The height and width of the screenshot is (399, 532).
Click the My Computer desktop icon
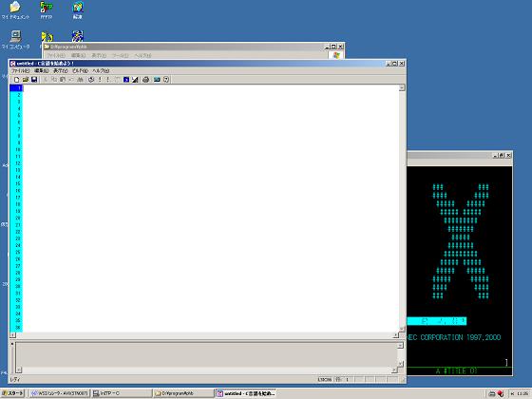pyautogui.click(x=15, y=40)
